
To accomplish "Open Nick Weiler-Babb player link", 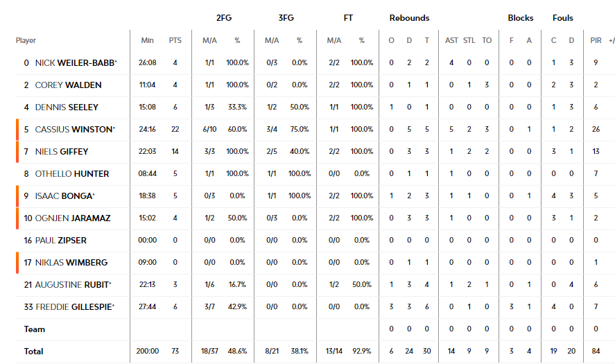I will point(75,63).
